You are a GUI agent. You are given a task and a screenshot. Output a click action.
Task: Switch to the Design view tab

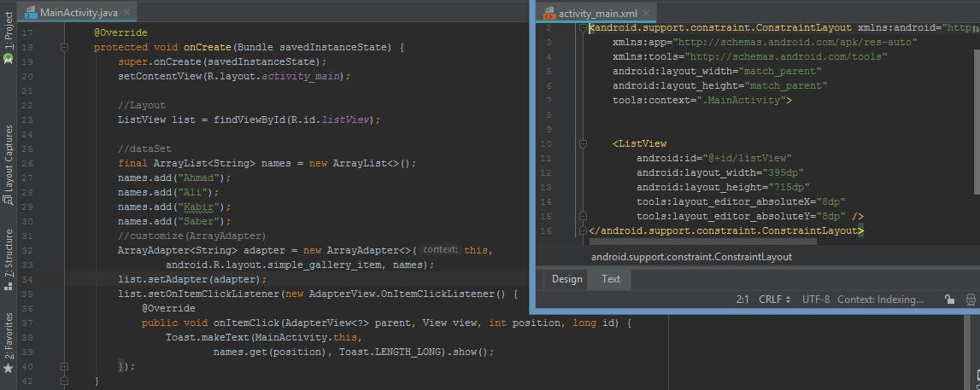[x=566, y=279]
